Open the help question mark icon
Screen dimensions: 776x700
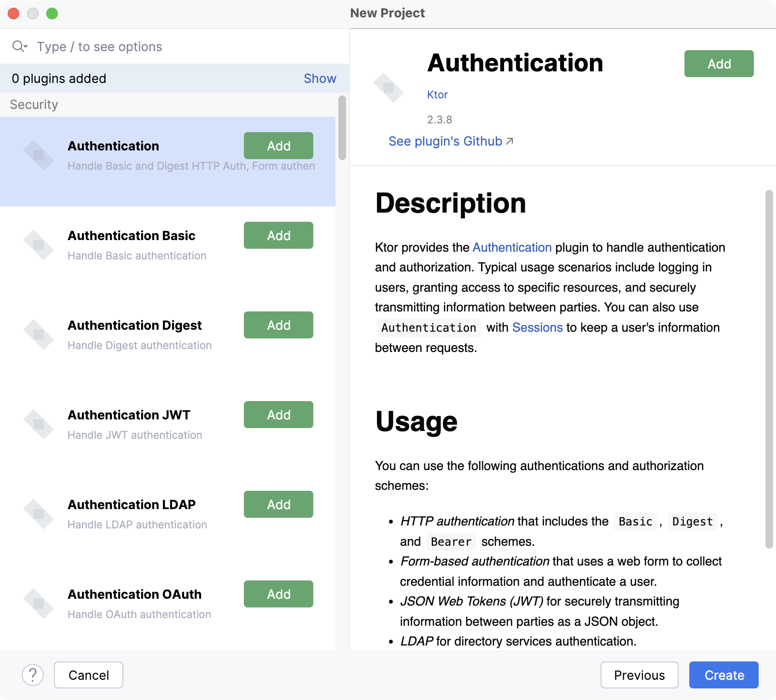click(x=32, y=675)
